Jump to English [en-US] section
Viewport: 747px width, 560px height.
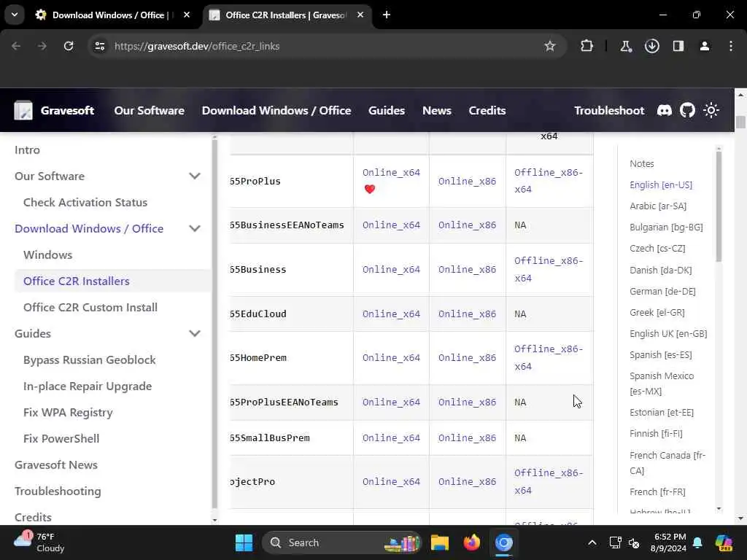tap(661, 184)
